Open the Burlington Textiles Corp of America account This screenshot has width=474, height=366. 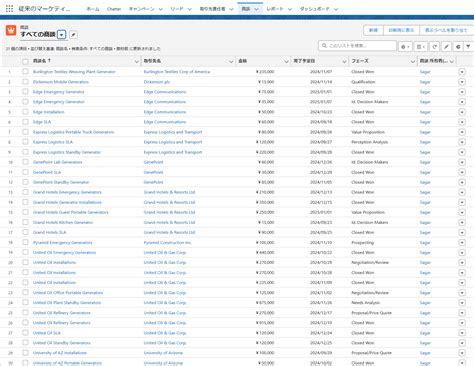tap(177, 72)
